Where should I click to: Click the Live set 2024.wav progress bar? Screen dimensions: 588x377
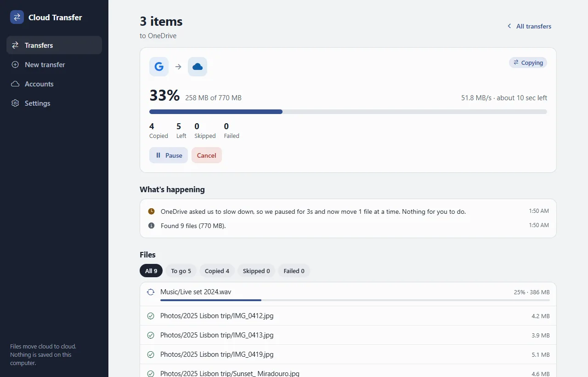point(355,300)
